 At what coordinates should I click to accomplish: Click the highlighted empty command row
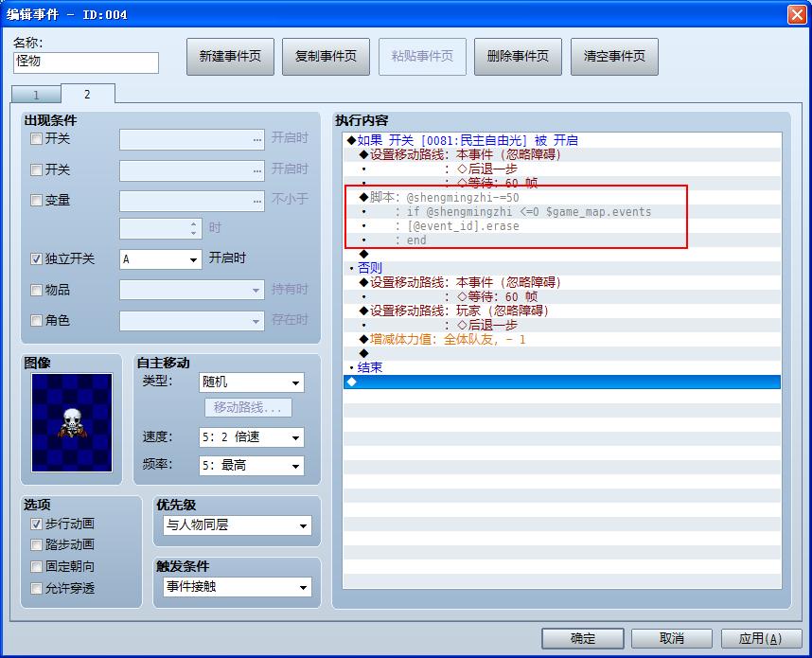coord(562,382)
